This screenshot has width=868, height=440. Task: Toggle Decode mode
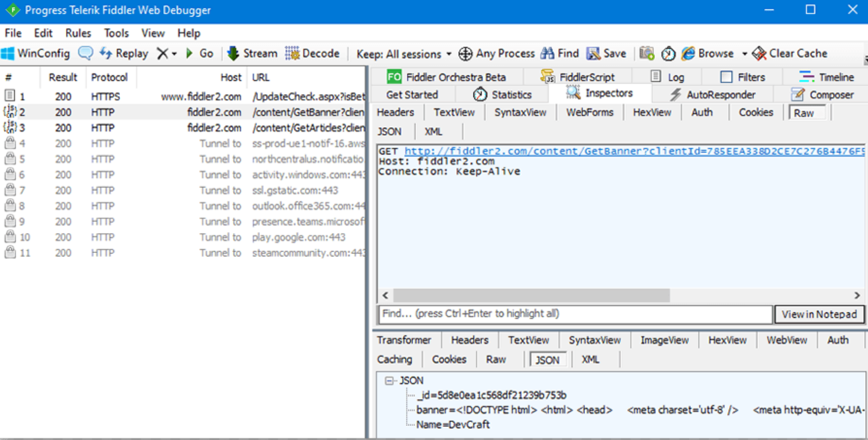pos(312,53)
